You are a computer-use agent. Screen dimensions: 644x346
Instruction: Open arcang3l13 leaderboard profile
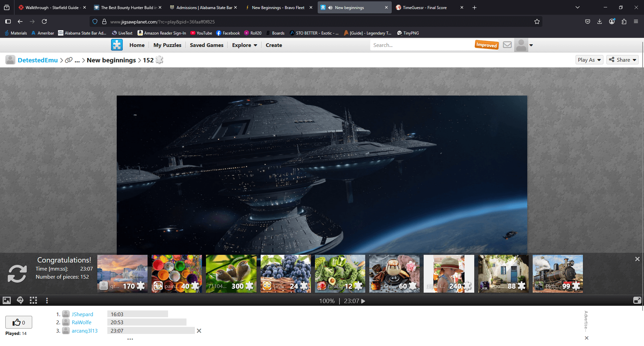(85, 331)
